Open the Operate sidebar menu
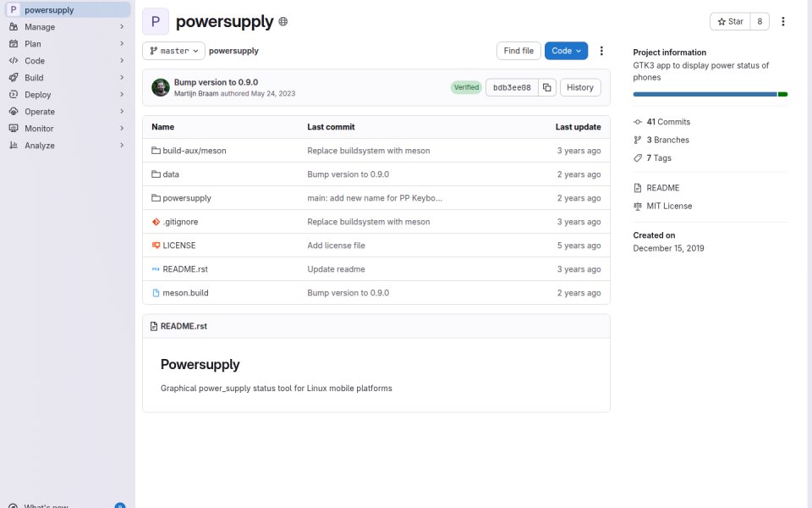 click(68, 112)
